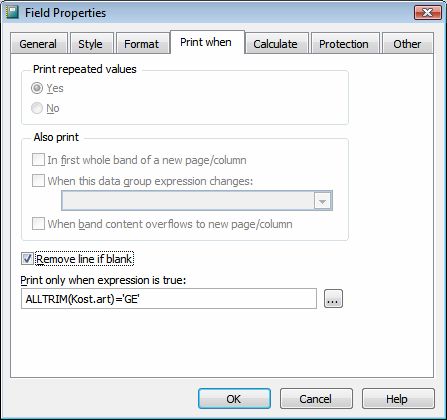Switch to the General tab
The image size is (447, 420).
coord(38,43)
